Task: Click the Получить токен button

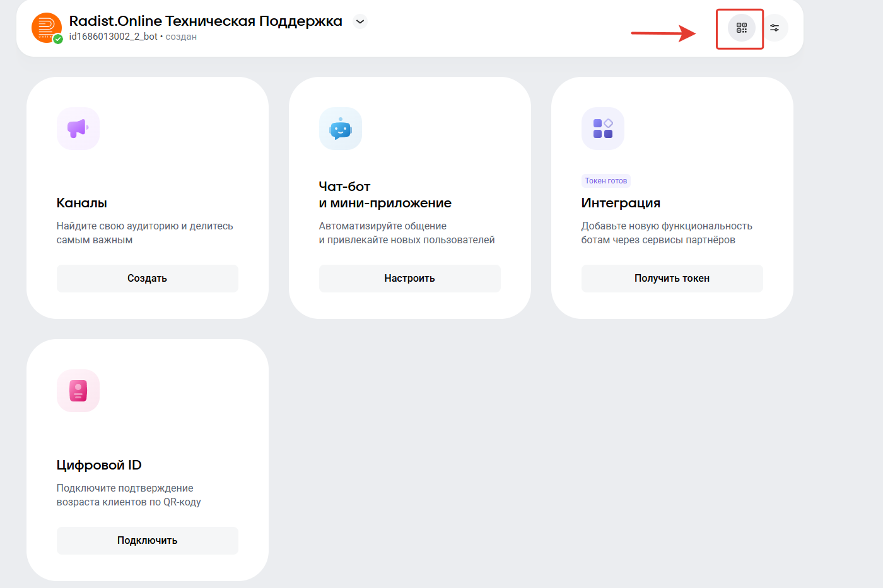Action: tap(672, 279)
